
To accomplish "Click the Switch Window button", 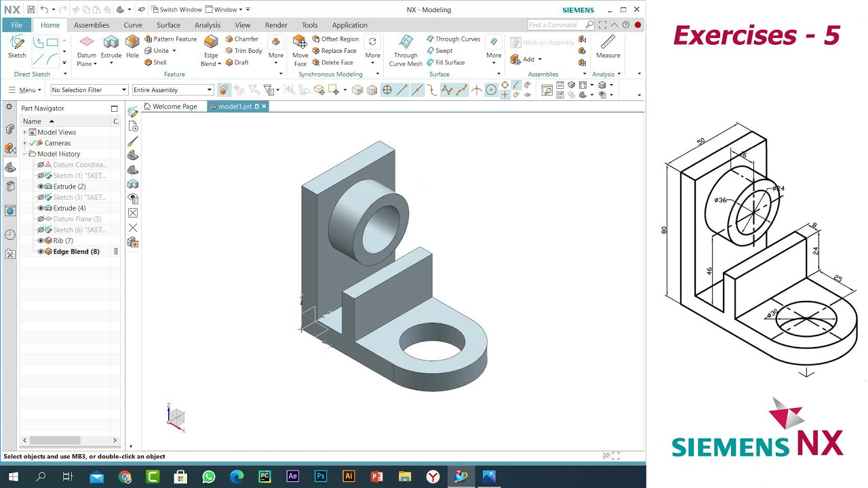I will click(x=176, y=9).
